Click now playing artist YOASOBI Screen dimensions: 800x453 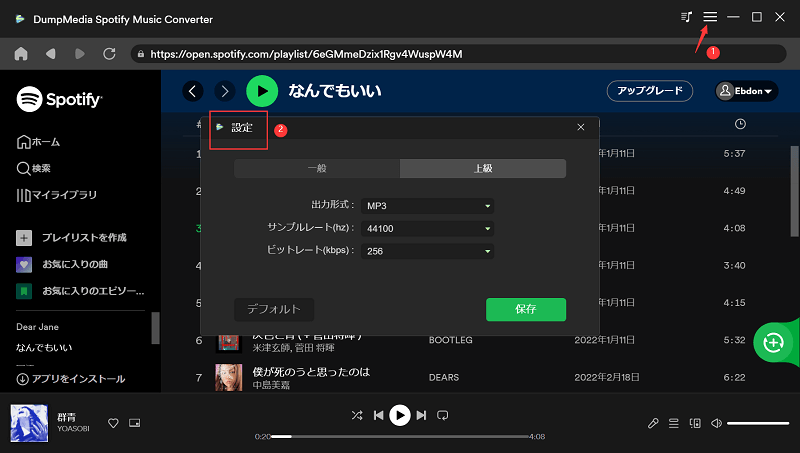click(73, 429)
